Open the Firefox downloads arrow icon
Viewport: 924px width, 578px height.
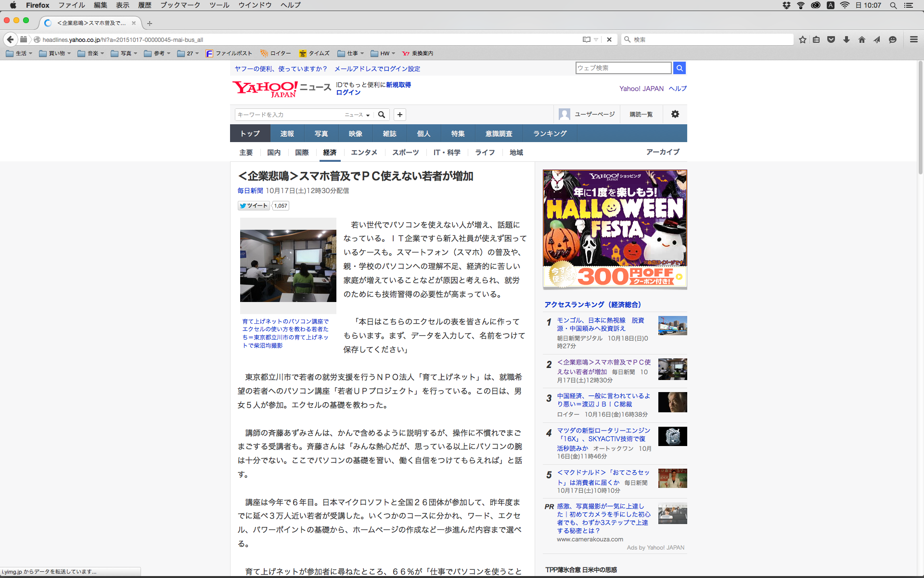(x=847, y=39)
